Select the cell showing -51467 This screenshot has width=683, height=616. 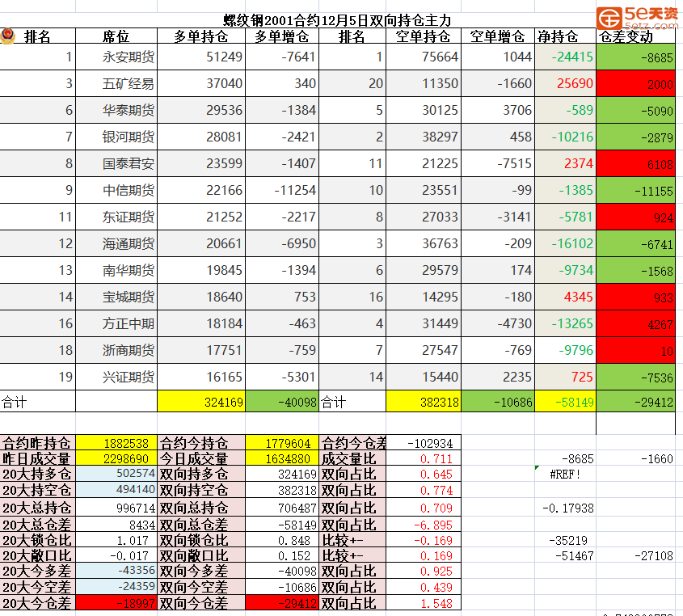tap(565, 555)
